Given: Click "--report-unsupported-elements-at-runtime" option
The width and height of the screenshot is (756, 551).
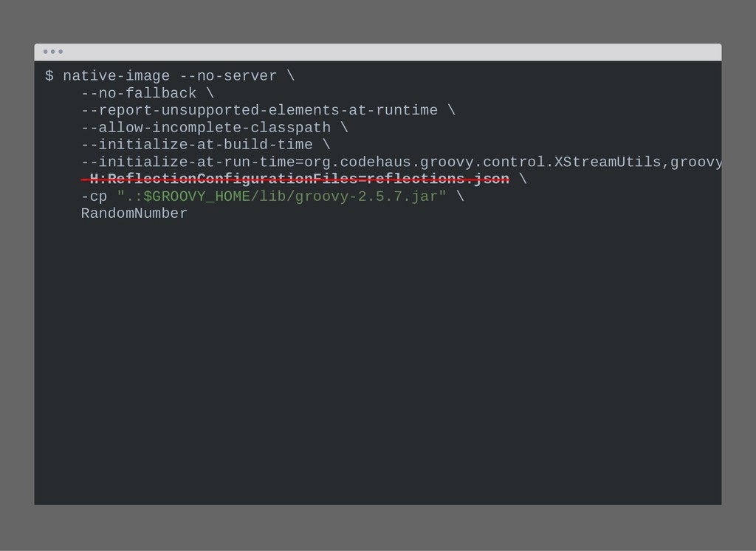Looking at the screenshot, I should click(x=259, y=111).
